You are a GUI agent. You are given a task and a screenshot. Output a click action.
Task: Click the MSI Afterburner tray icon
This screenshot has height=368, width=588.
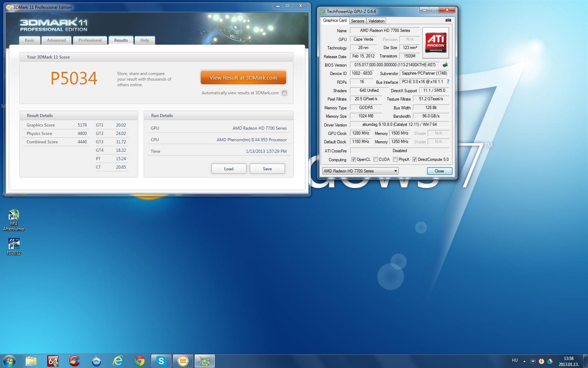(533, 361)
